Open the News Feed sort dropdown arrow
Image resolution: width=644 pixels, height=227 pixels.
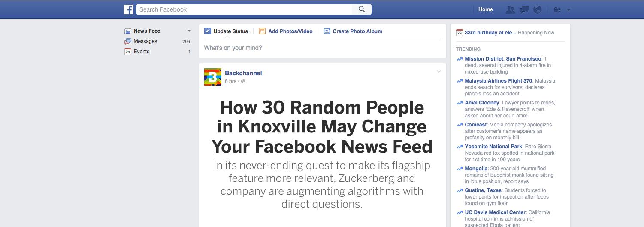point(189,31)
